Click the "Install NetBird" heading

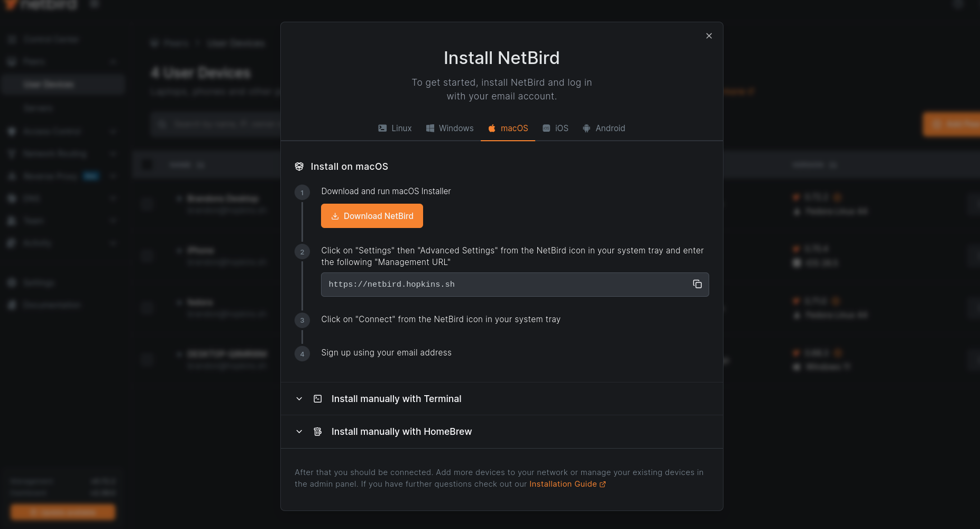[x=501, y=58]
